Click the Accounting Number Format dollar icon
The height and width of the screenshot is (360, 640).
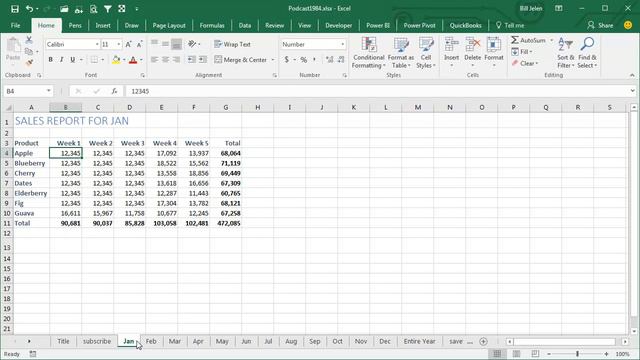tap(287, 60)
